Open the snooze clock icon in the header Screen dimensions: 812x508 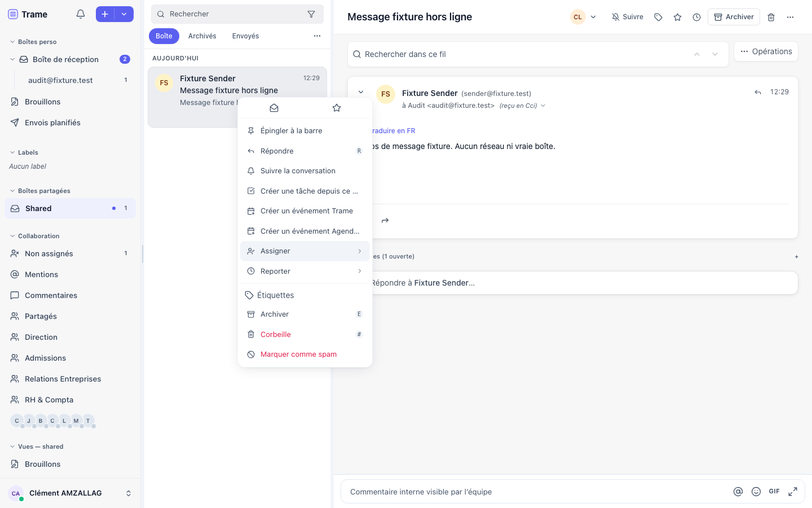[x=696, y=17]
